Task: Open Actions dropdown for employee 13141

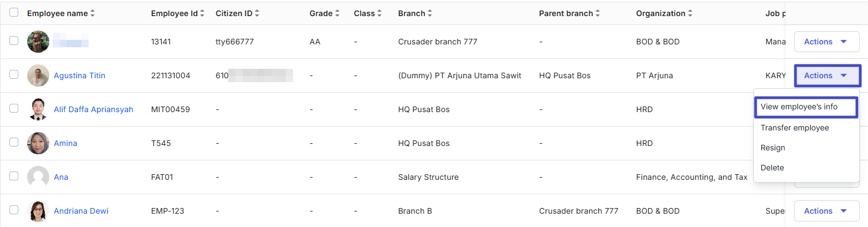Action: [825, 42]
